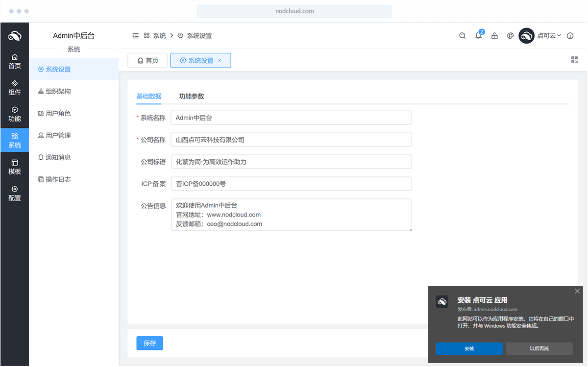The width and height of the screenshot is (588, 367).
Task: Click the info circle icon in header
Action: click(570, 36)
